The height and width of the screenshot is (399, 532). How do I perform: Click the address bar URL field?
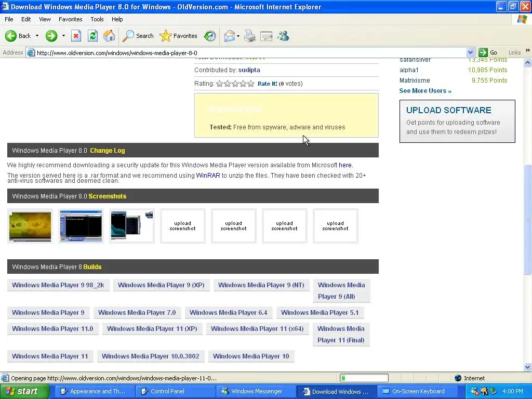pyautogui.click(x=250, y=52)
